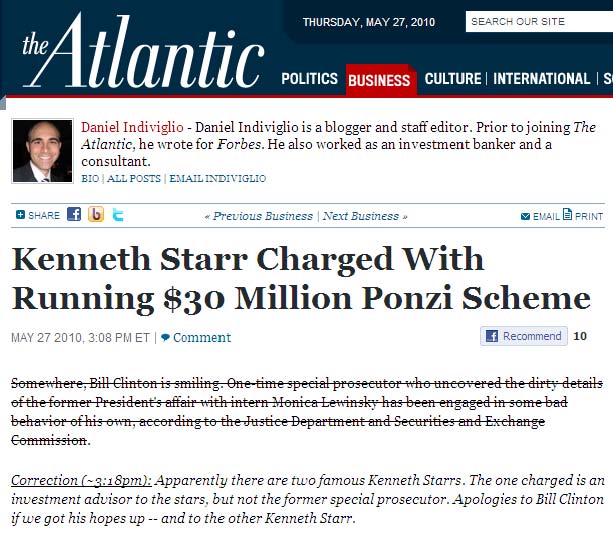The width and height of the screenshot is (613, 534).
Task: Open Daniel Indiviglio author name link
Action: pyautogui.click(x=132, y=127)
